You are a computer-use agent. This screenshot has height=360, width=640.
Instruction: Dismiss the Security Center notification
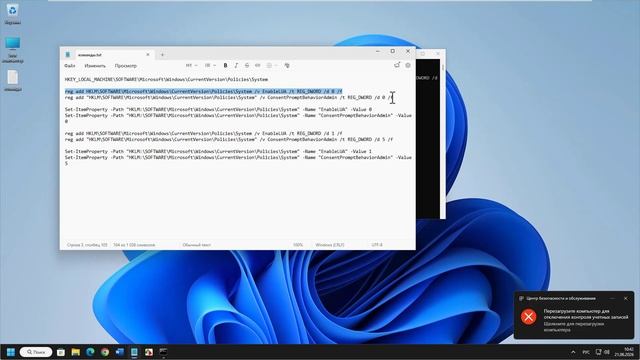point(626,298)
